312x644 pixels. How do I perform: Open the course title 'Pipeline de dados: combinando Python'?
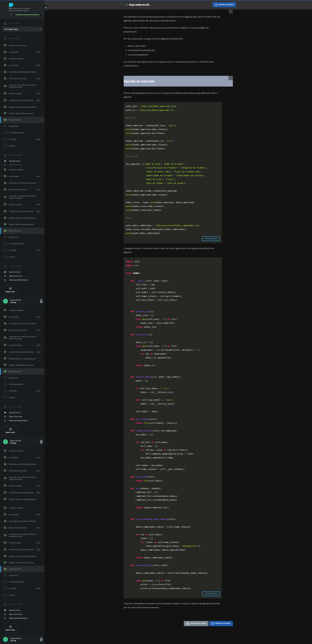click(19, 10)
